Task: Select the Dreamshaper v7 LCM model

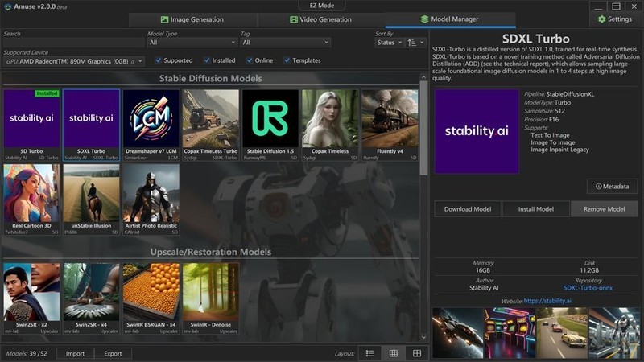Action: coord(151,121)
